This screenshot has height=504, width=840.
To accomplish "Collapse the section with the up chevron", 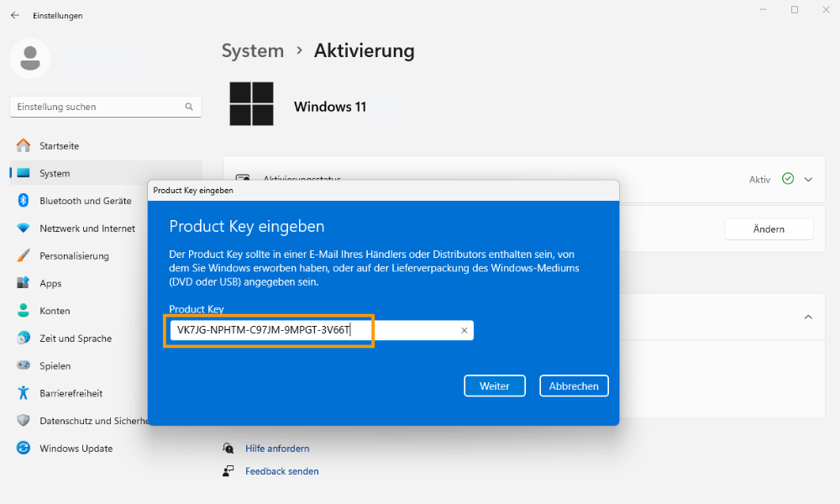I will click(x=808, y=317).
